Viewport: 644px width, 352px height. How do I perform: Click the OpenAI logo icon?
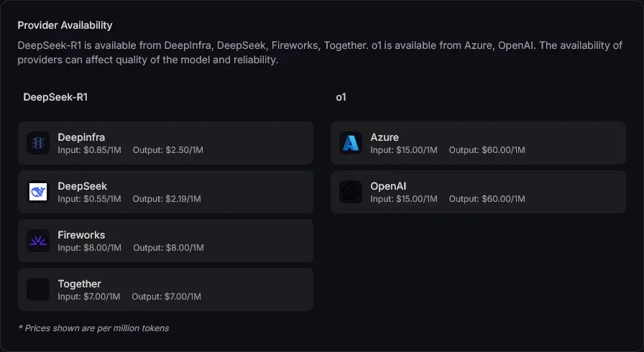pyautogui.click(x=351, y=192)
